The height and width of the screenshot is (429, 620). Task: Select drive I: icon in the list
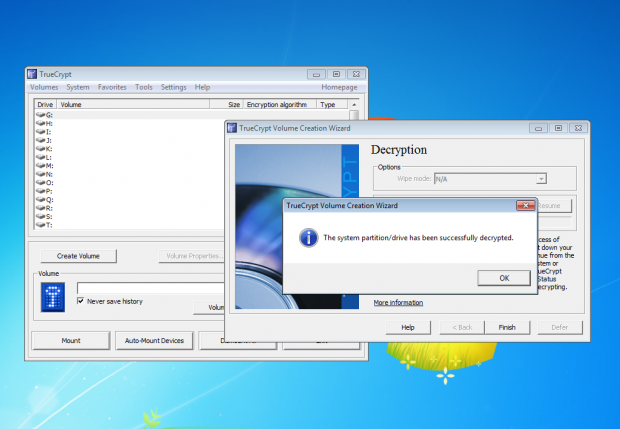click(41, 132)
